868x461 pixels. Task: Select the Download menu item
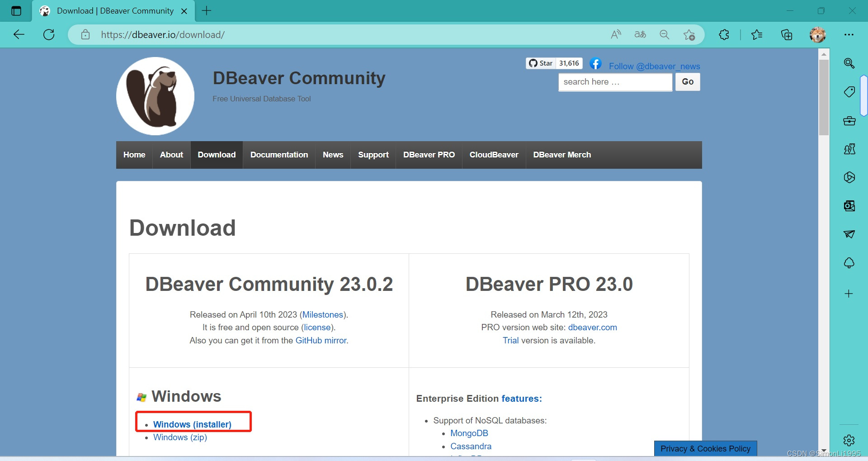[217, 155]
